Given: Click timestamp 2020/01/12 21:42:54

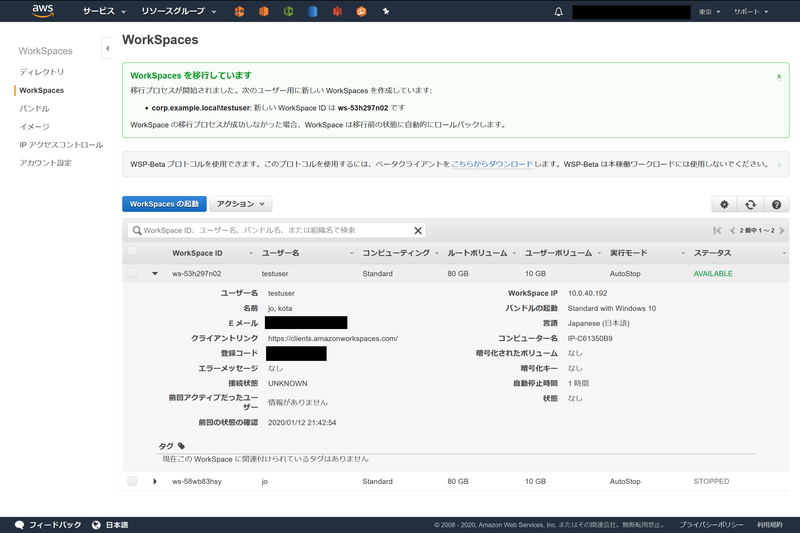Looking at the screenshot, I should [302, 422].
